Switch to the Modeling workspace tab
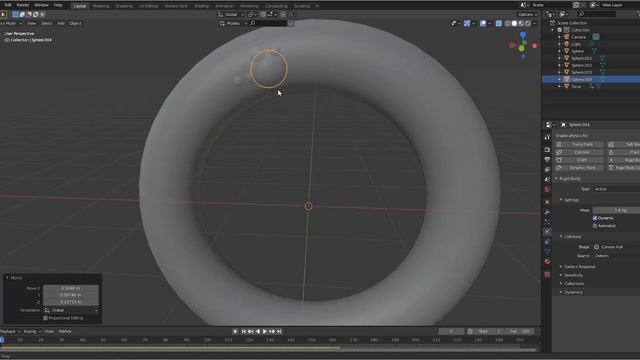The width and height of the screenshot is (640, 360). 101,6
